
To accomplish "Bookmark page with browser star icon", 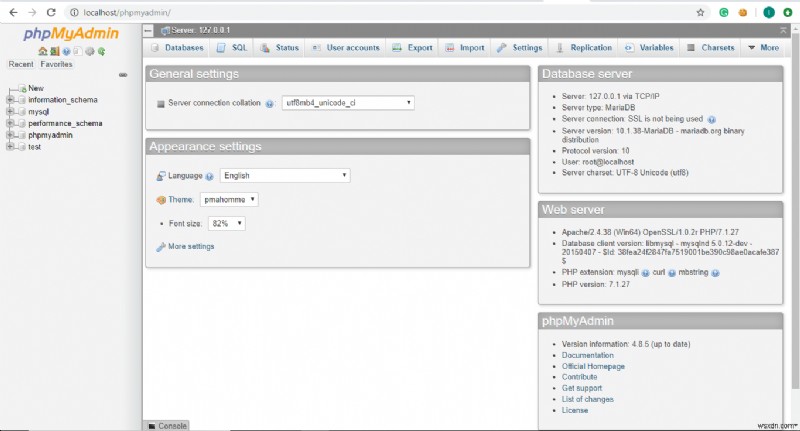I will tap(701, 12).
